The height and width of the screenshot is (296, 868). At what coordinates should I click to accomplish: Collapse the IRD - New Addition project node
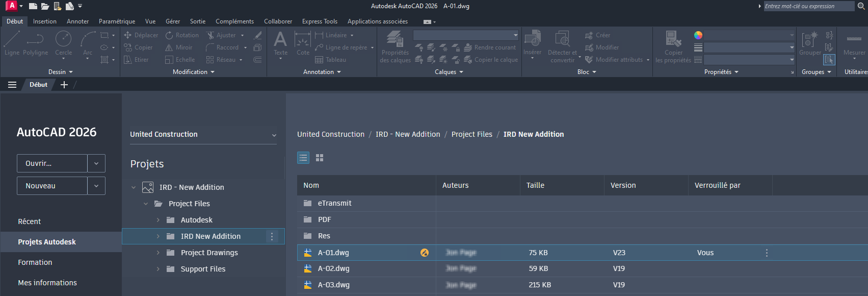(x=134, y=187)
